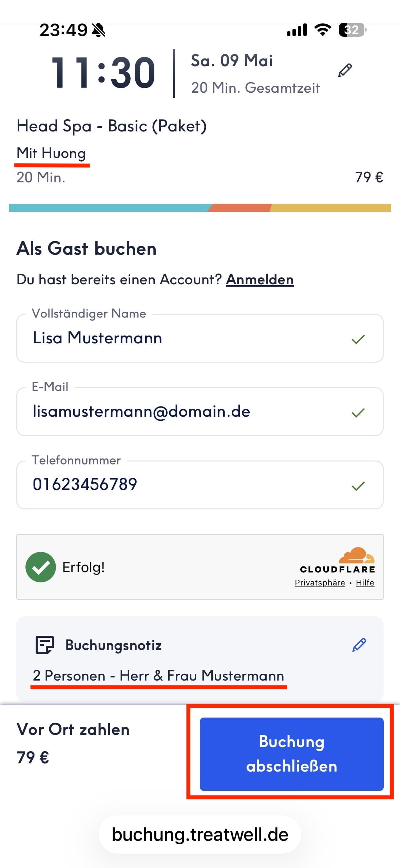Image resolution: width=400 pixels, height=868 pixels.
Task: Open Cloudflare Privatsphäre link
Action: [320, 583]
